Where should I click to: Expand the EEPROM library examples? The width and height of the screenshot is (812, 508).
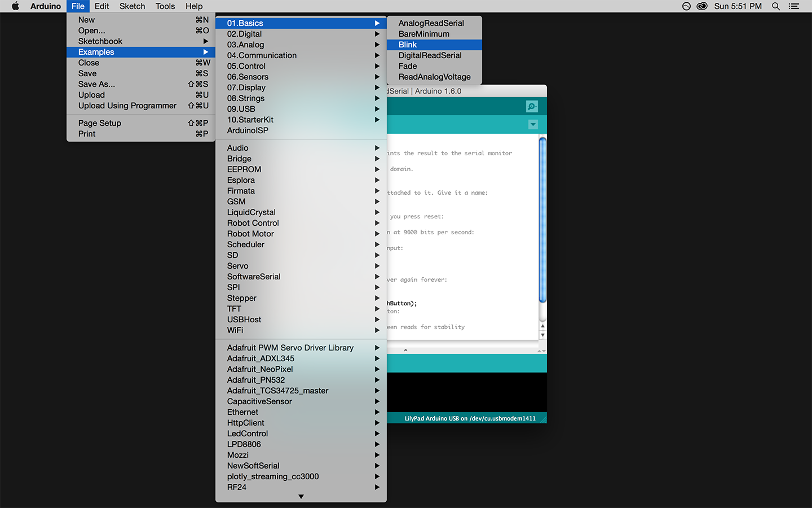[301, 169]
